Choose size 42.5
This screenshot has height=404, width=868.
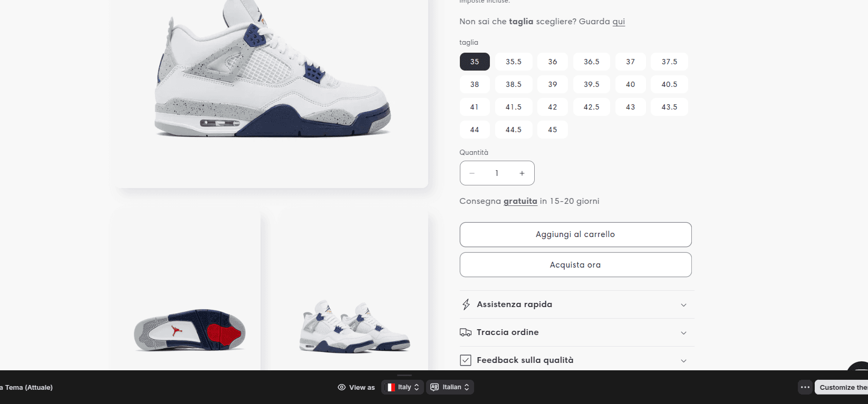pyautogui.click(x=592, y=107)
